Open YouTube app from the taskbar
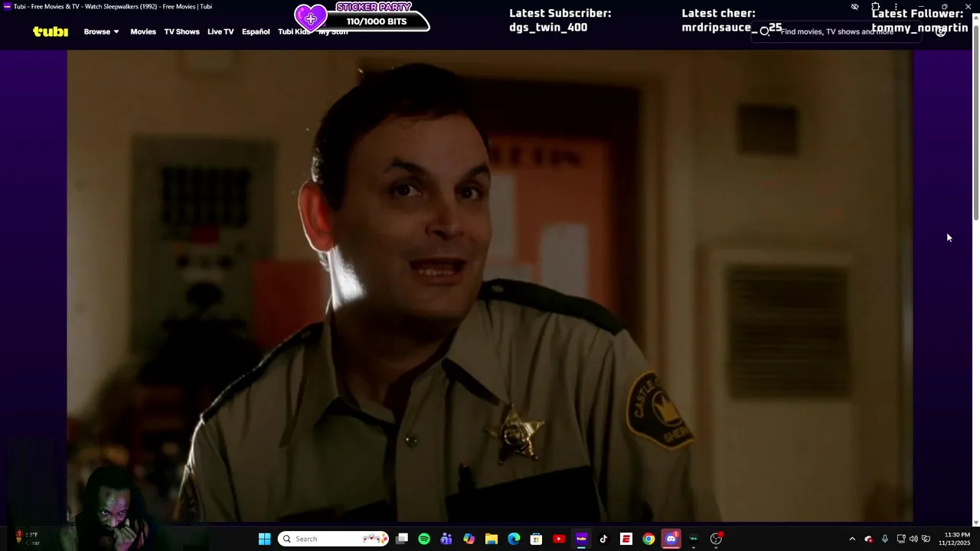The image size is (980, 551). [559, 539]
